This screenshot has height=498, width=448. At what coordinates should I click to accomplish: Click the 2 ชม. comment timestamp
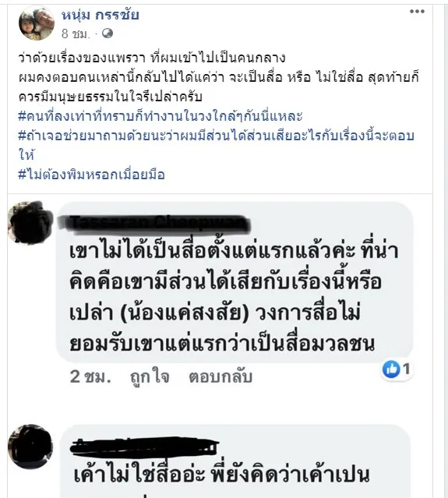90,377
